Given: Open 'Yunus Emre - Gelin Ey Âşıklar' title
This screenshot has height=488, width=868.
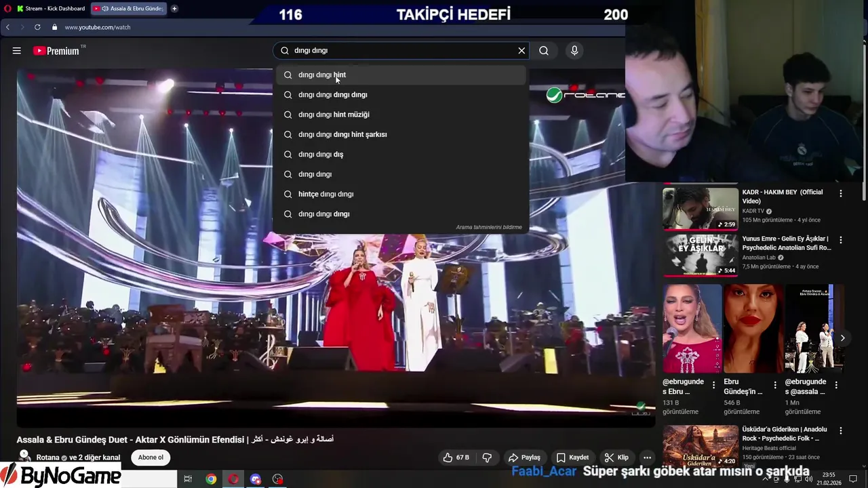Looking at the screenshot, I should click(786, 243).
